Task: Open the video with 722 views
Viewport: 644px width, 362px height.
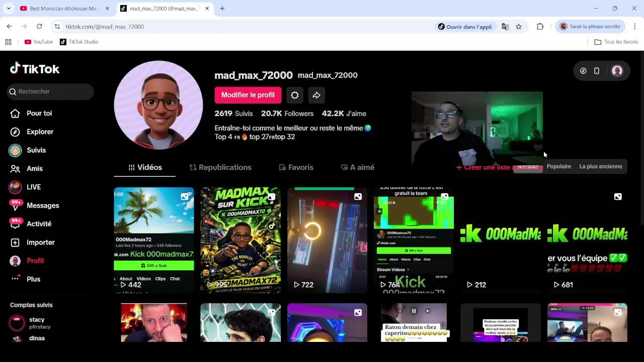Action: pyautogui.click(x=327, y=240)
